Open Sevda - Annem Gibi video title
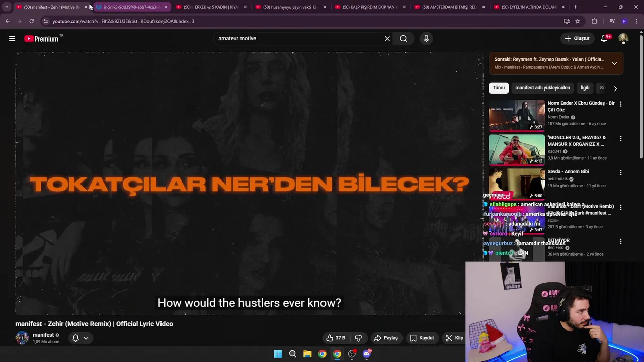 568,171
